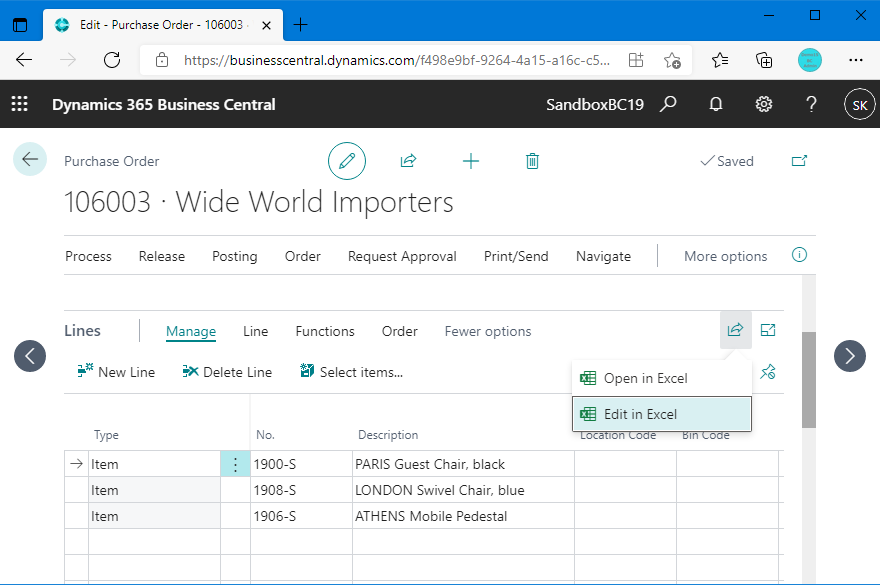Show the FactBox info icon
The width and height of the screenshot is (880, 585).
[x=799, y=255]
